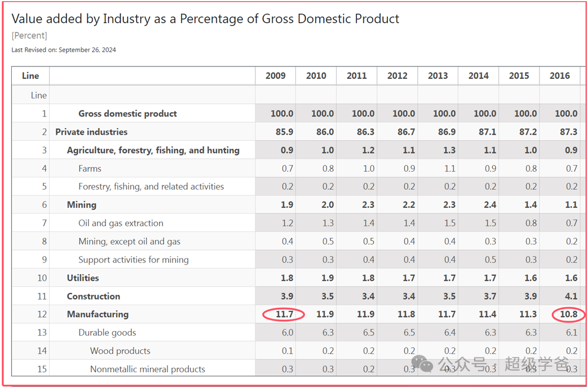Screen dimensions: 588x388
Task: Select the Support activities for mining row
Action: (133, 260)
